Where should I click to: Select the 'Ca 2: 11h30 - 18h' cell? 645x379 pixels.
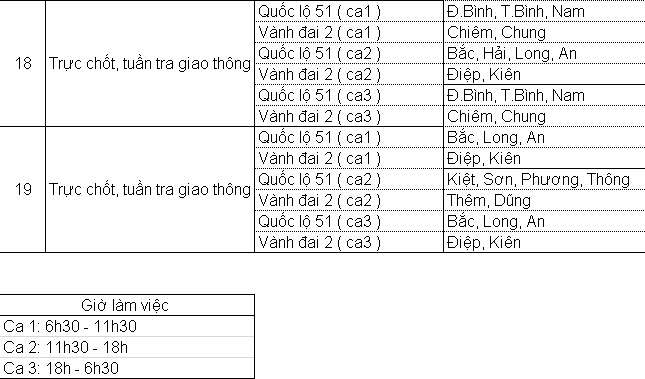(127, 347)
